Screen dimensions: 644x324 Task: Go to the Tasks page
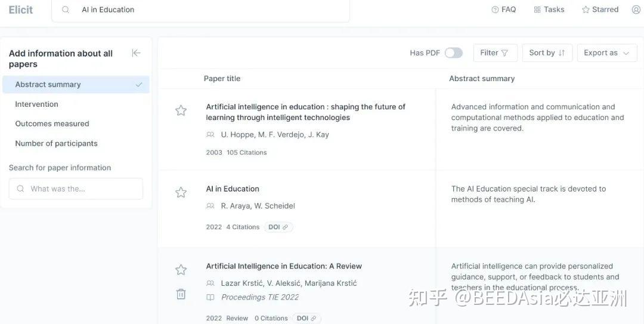pyautogui.click(x=549, y=10)
